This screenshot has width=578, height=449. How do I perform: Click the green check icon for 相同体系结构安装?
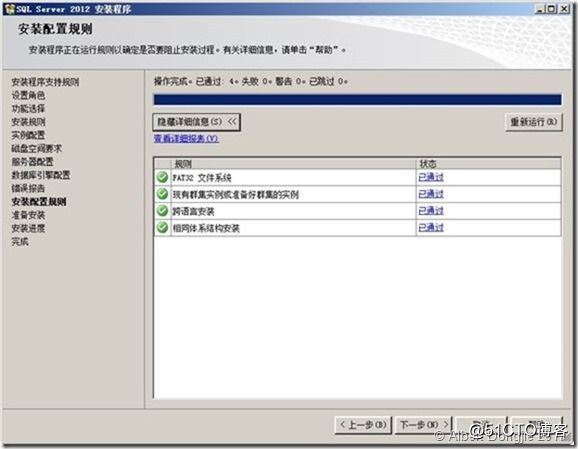162,227
